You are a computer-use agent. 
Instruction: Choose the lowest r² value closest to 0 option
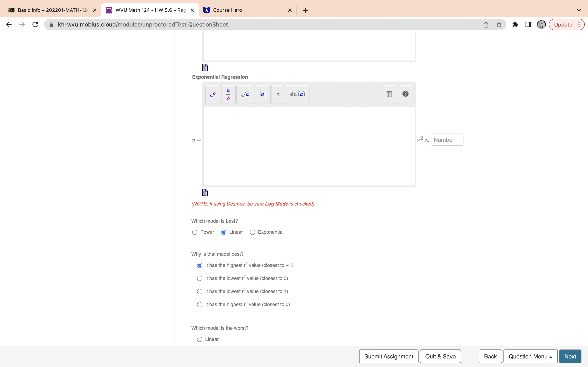click(x=200, y=278)
